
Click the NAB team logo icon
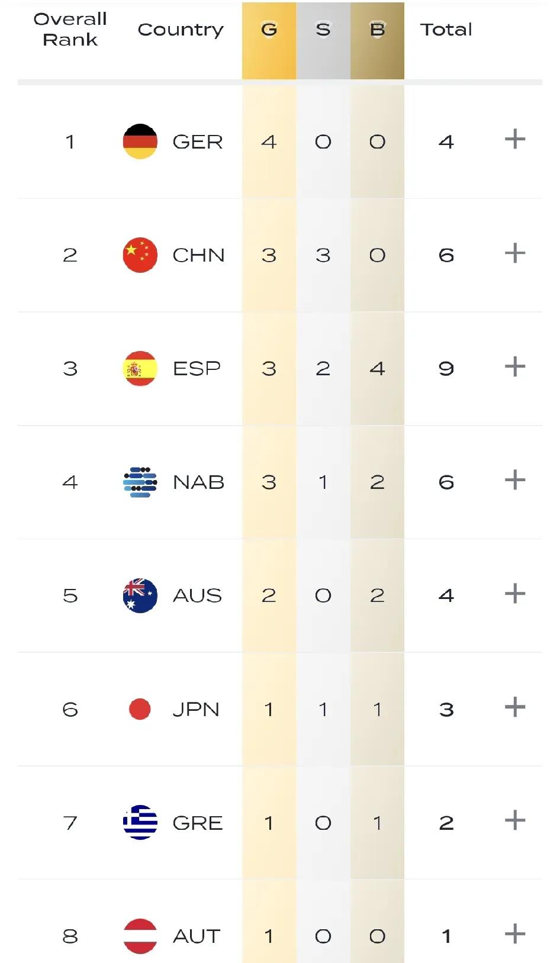pyautogui.click(x=140, y=482)
